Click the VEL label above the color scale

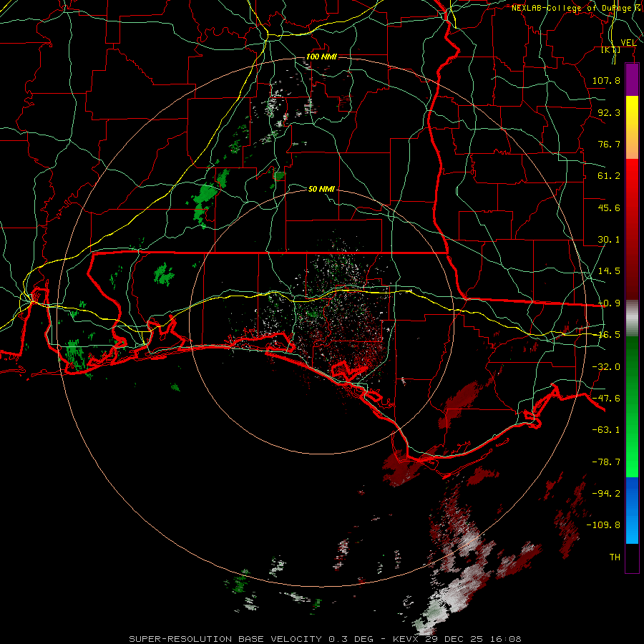point(628,43)
